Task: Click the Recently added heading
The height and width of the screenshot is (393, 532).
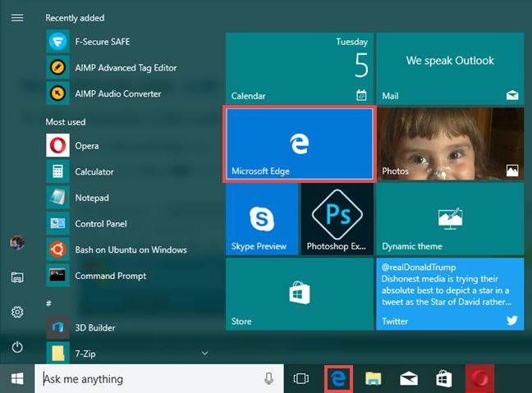Action: [x=75, y=18]
